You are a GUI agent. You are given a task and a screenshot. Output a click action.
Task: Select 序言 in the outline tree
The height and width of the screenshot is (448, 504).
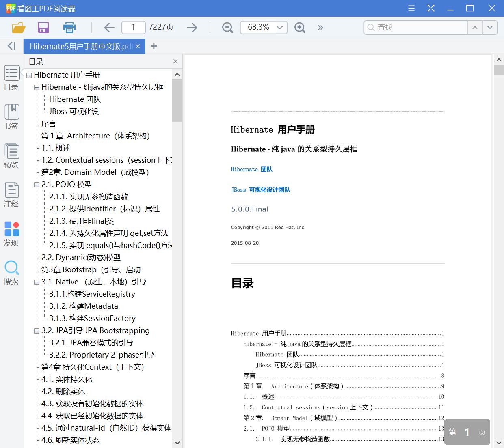point(49,124)
